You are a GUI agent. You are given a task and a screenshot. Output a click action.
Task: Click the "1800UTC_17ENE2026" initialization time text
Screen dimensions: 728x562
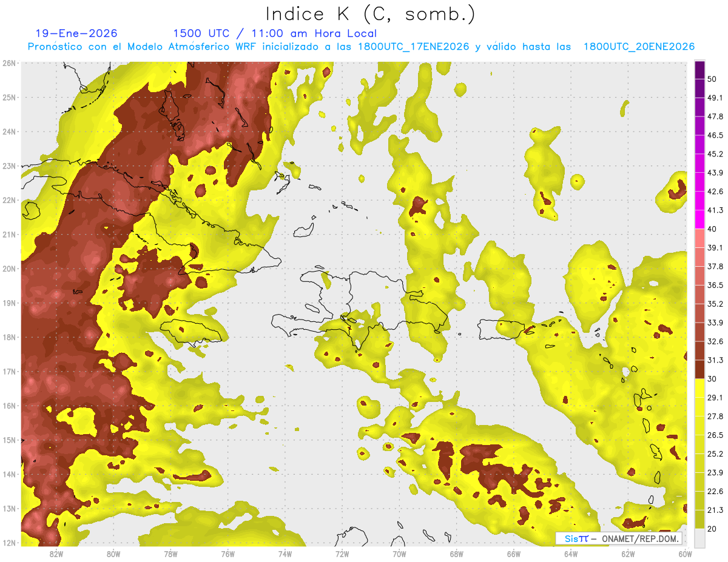tap(413, 46)
